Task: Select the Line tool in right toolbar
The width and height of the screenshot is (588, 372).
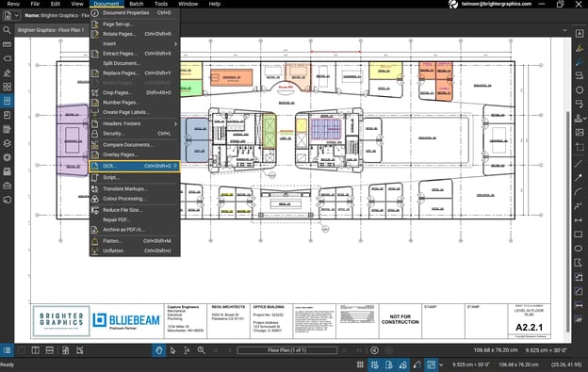Action: pyautogui.click(x=579, y=163)
